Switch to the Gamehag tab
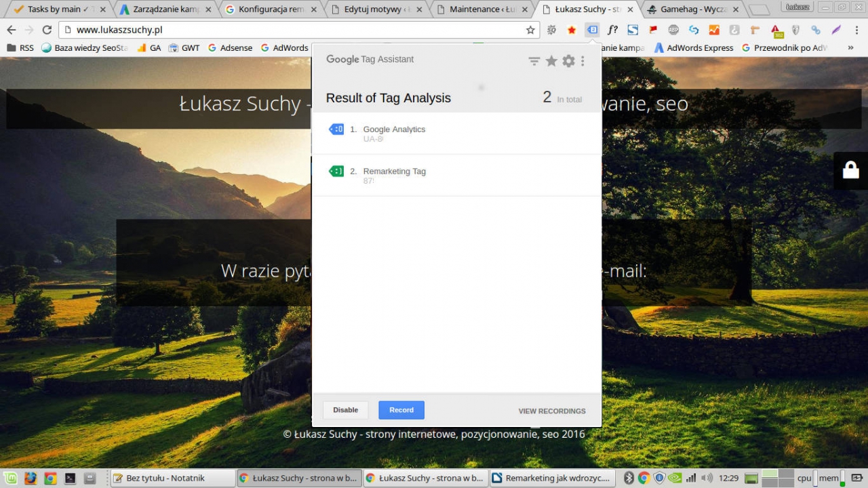This screenshot has width=868, height=488. tap(688, 9)
